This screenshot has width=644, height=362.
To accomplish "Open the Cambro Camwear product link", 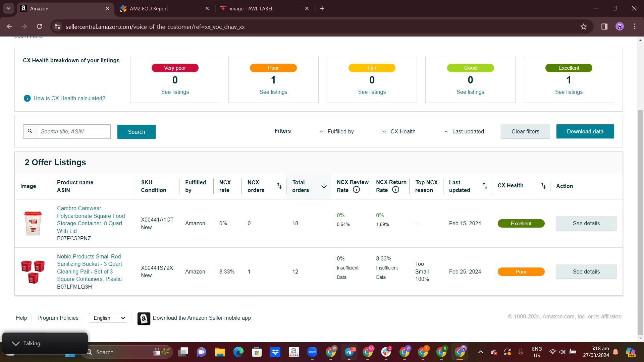I will tap(91, 220).
